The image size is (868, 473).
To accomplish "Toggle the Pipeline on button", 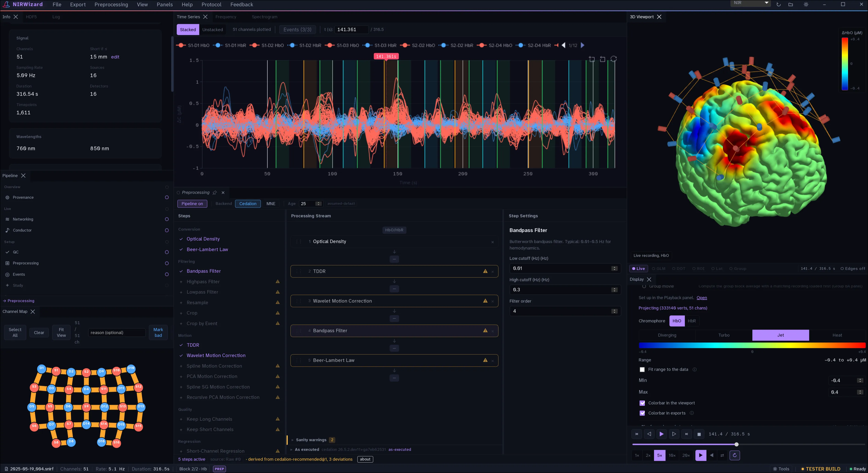I will click(x=192, y=203).
